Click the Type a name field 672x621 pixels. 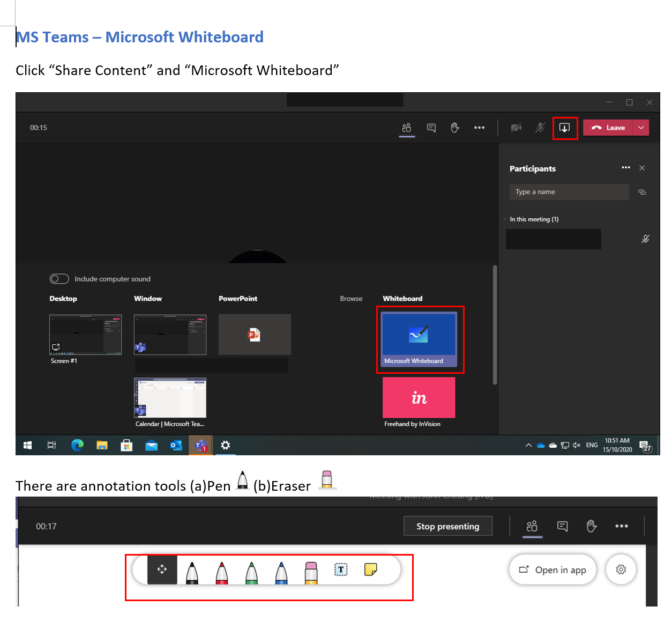point(569,192)
